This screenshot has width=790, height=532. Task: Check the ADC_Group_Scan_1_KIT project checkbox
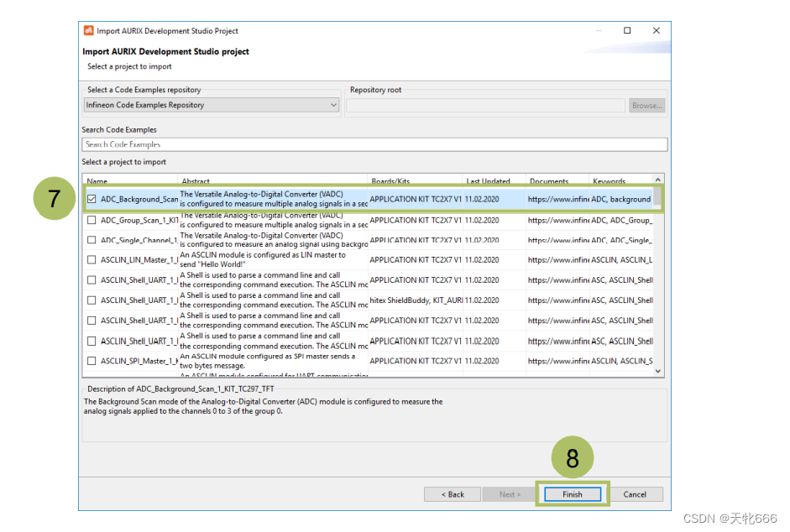click(x=92, y=220)
